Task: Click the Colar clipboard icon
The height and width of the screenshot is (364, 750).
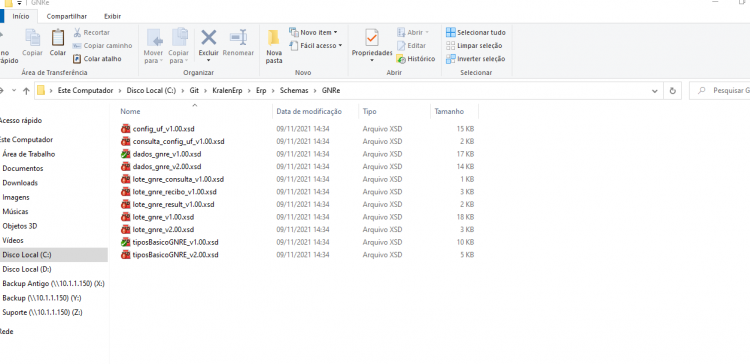Action: [58, 38]
